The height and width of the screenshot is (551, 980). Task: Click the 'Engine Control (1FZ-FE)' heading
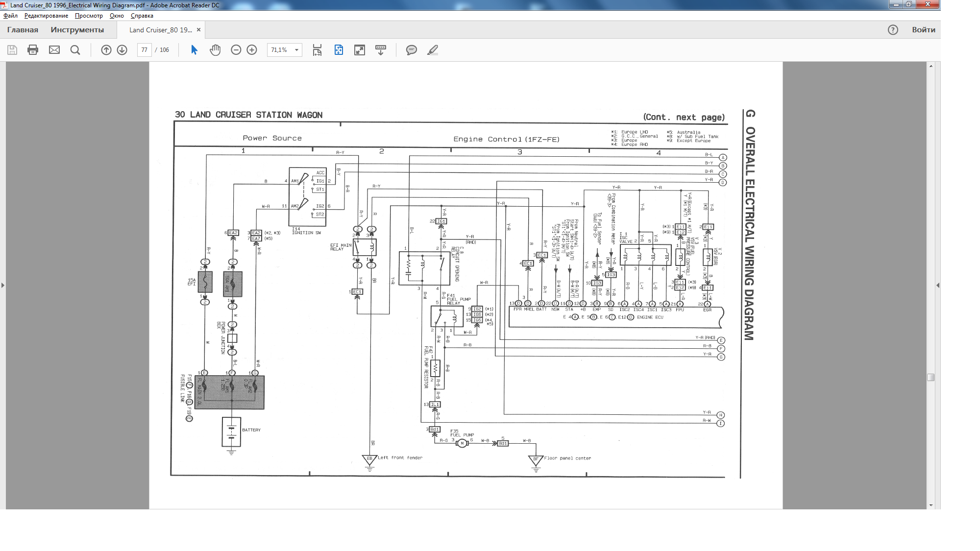pos(506,139)
